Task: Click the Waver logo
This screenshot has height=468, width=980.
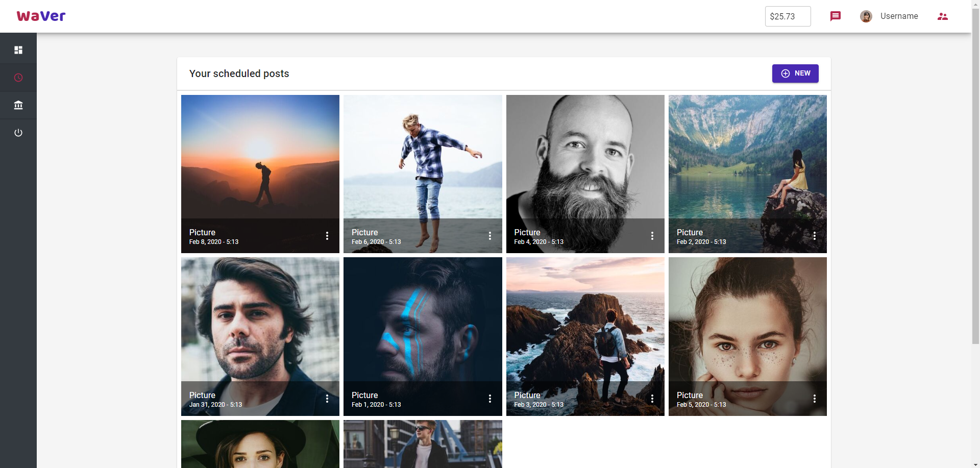Action: click(x=41, y=16)
